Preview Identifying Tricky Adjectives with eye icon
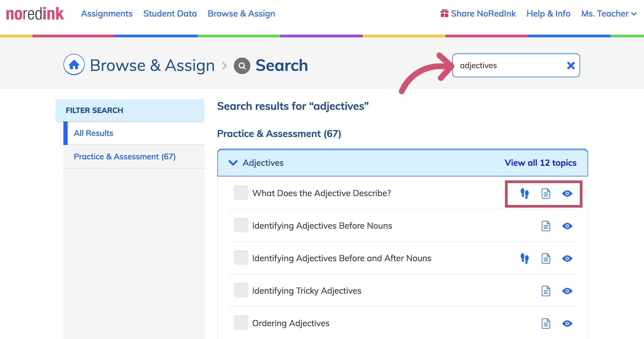Screen dimensions: 644x339 pyautogui.click(x=567, y=291)
